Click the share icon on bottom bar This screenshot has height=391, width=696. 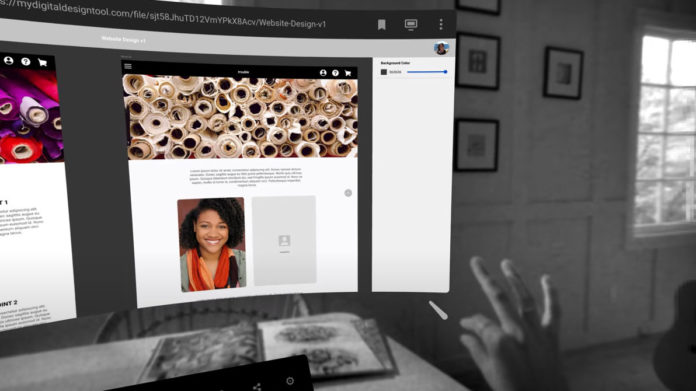(x=257, y=387)
